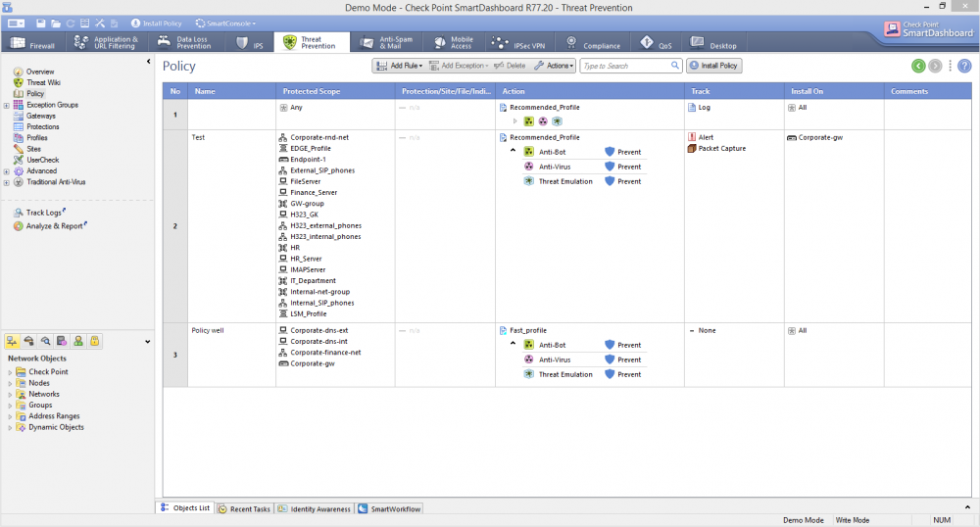
Task: Click the gray forward navigation arrow
Action: pos(935,66)
